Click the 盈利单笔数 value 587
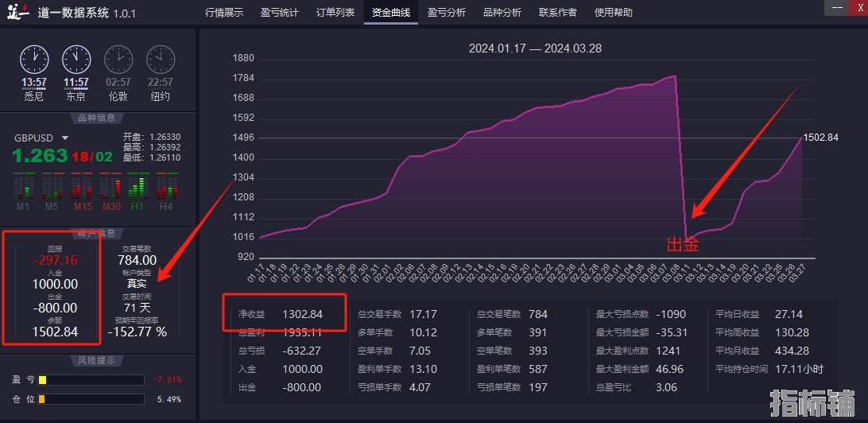The image size is (868, 423). click(x=538, y=369)
